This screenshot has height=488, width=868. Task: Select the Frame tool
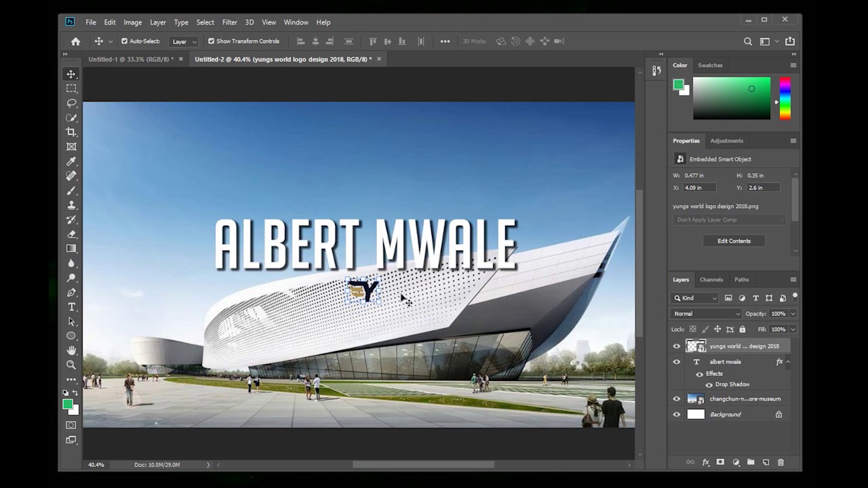[71, 146]
